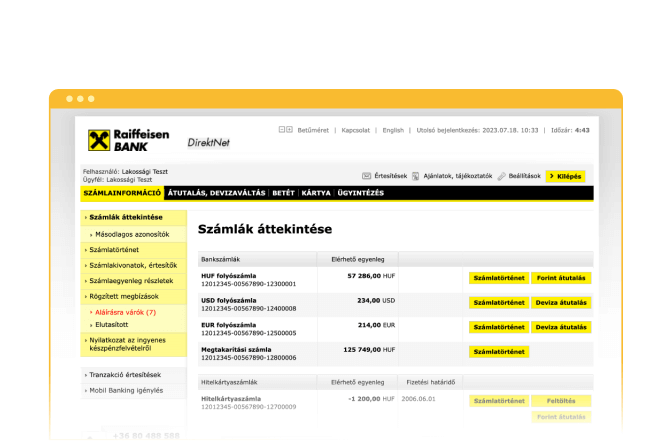
Task: Expand Számlakivonatok, értesítők sidebar item
Action: 132,265
